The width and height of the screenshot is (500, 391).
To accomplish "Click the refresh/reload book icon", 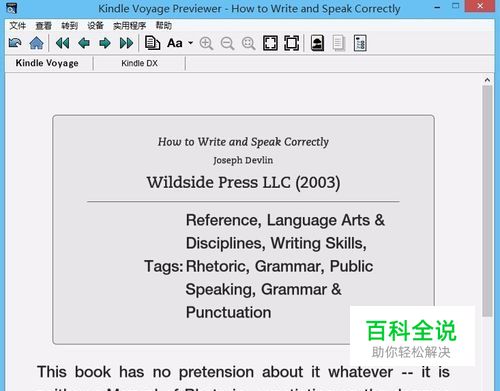I will pyautogui.click(x=15, y=43).
